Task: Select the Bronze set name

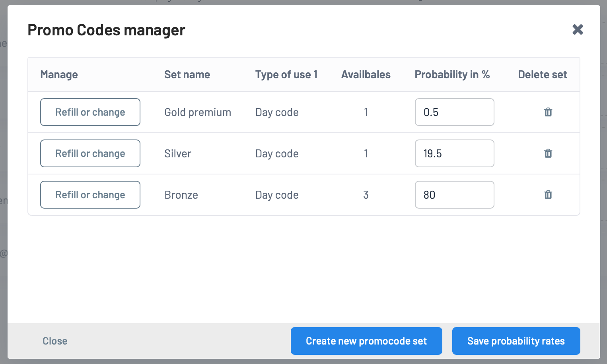Action: click(181, 195)
